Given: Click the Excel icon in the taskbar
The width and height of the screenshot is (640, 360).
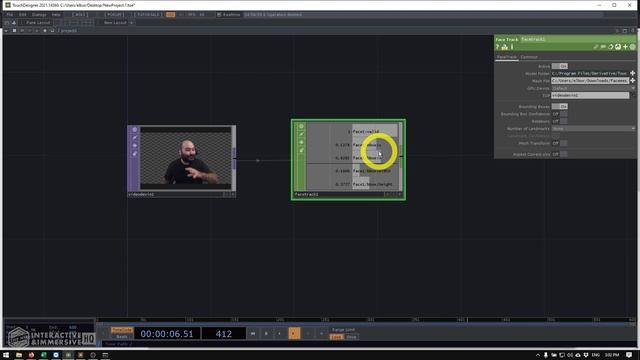Looking at the screenshot, I should tap(44, 355).
